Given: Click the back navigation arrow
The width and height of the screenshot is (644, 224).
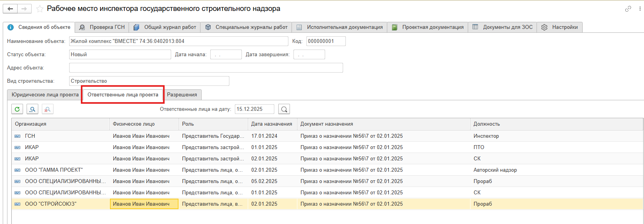Looking at the screenshot, I should tap(10, 9).
